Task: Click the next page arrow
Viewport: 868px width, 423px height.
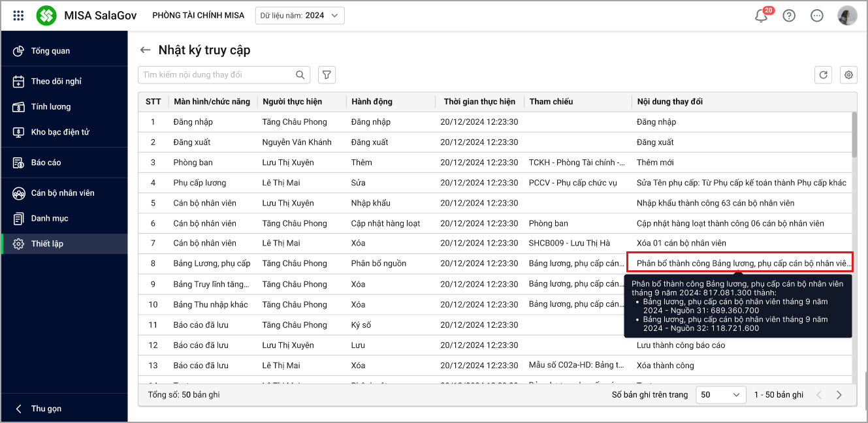Action: (x=839, y=395)
